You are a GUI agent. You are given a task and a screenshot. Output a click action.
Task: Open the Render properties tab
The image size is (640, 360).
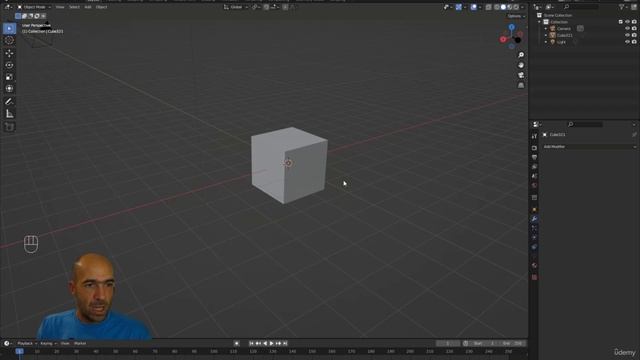(x=534, y=148)
